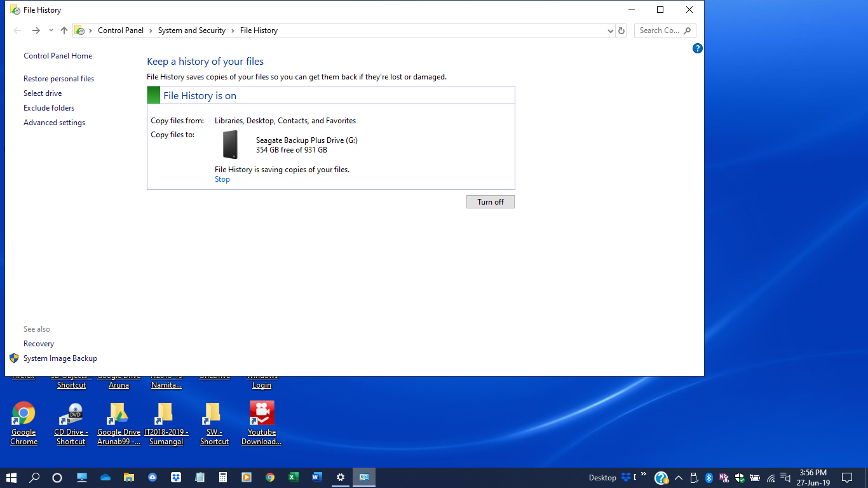Click Bluetooth icon in system tray
This screenshot has width=868, height=488.
(709, 478)
